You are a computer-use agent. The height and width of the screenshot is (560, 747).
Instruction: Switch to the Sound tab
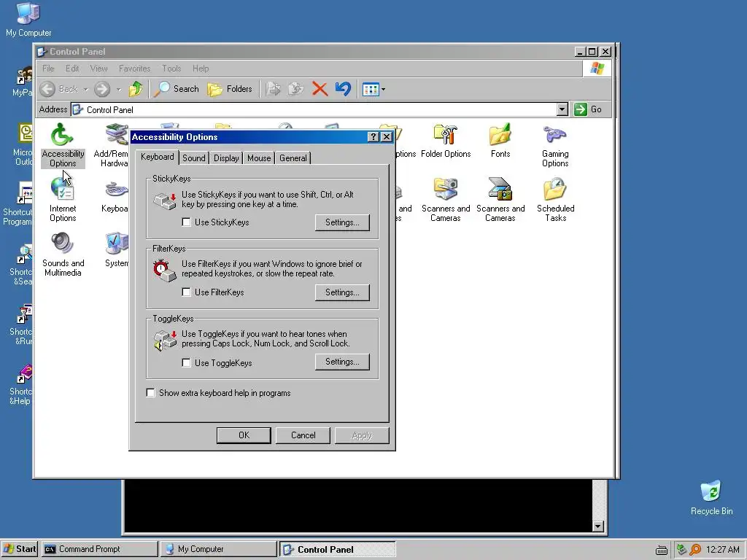[x=194, y=158]
